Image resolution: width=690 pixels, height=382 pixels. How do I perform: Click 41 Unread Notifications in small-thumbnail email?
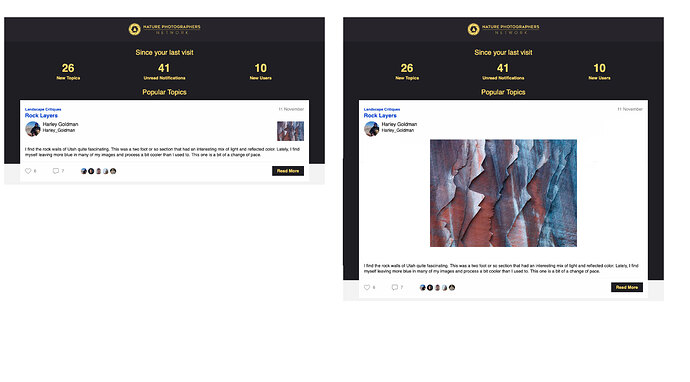164,71
